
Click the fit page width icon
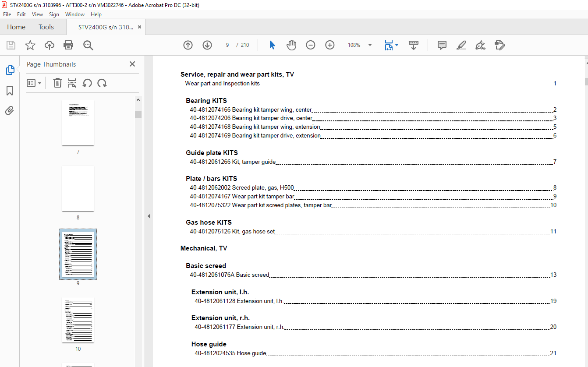389,45
